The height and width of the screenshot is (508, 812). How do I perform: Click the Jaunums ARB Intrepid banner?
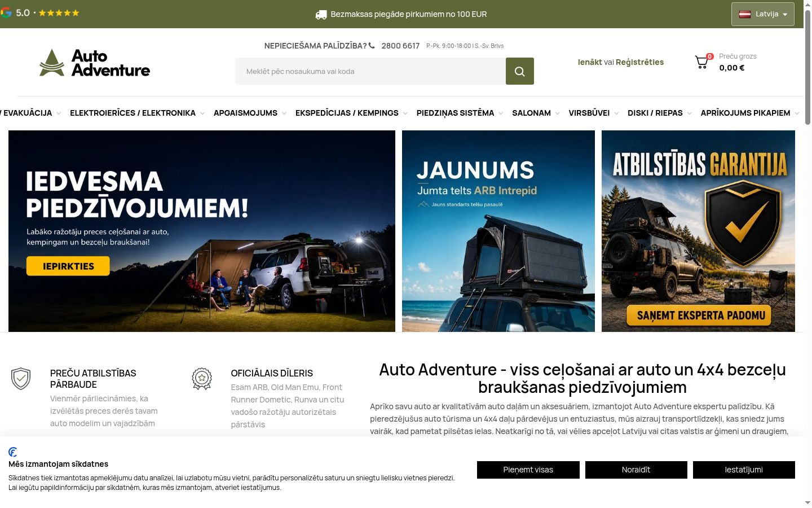click(x=498, y=231)
